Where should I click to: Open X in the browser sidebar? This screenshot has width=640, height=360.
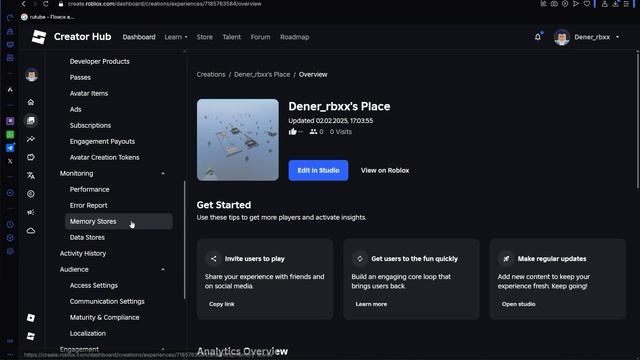[10, 161]
